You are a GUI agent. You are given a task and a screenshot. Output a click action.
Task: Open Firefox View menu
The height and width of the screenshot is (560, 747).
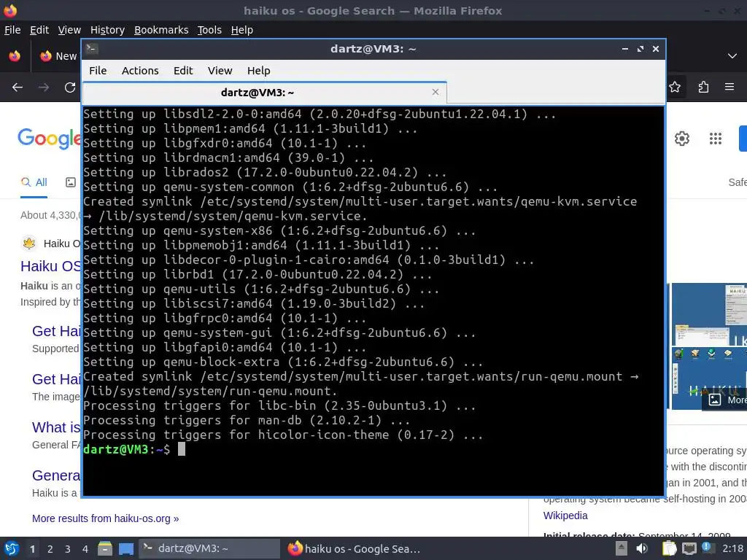coord(69,30)
